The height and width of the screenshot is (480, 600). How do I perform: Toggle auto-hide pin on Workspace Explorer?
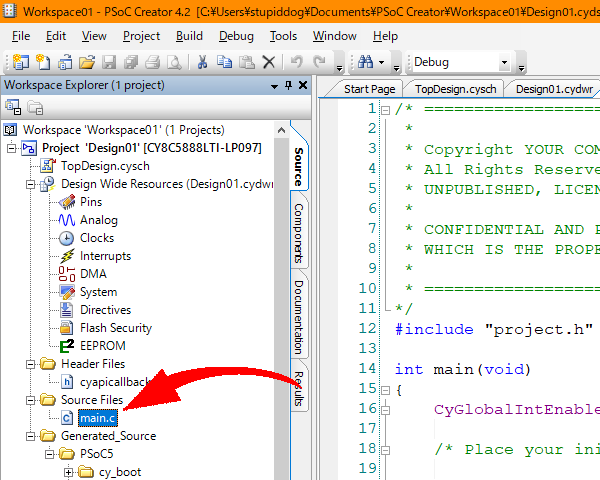point(289,85)
